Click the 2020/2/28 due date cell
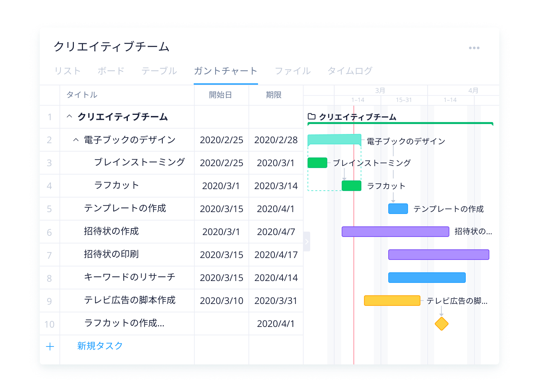The image size is (539, 392). pos(276,140)
